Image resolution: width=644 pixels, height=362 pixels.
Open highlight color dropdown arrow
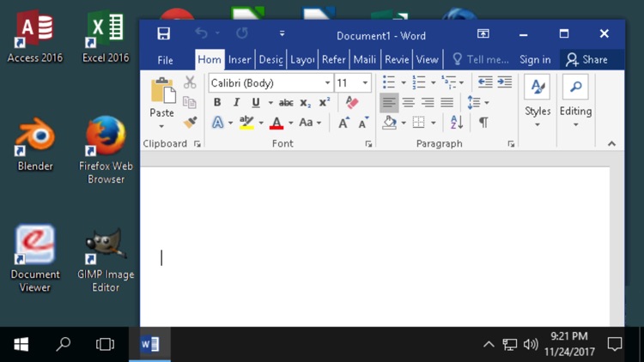pos(261,123)
